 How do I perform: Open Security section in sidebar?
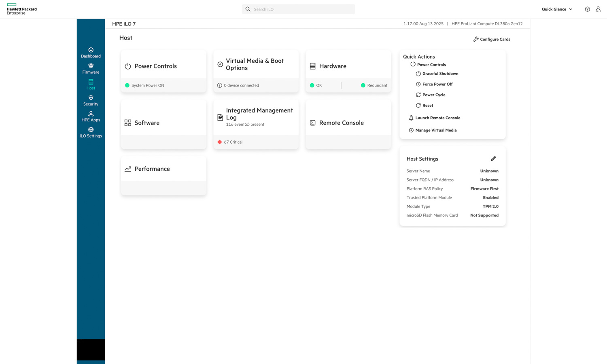pos(91,101)
